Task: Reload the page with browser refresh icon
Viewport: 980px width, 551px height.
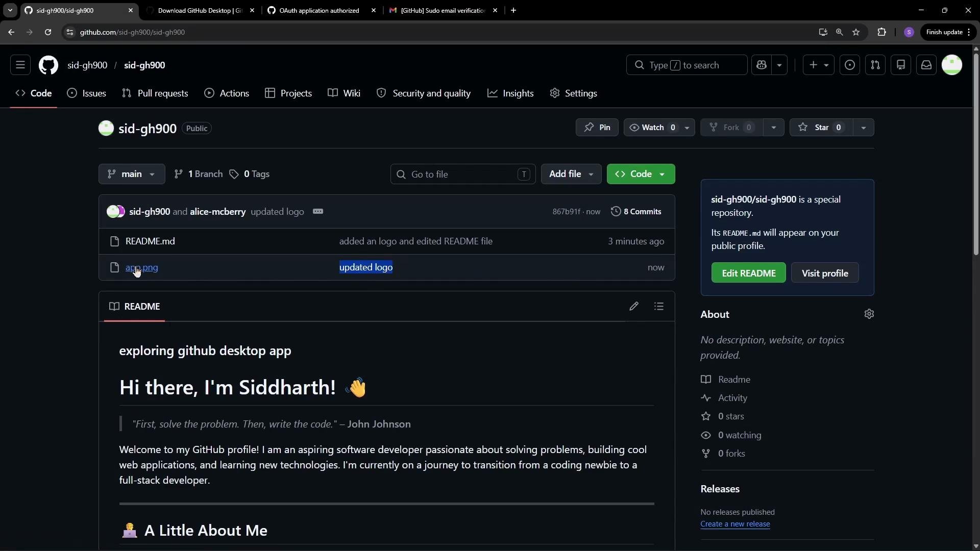Action: pyautogui.click(x=48, y=32)
